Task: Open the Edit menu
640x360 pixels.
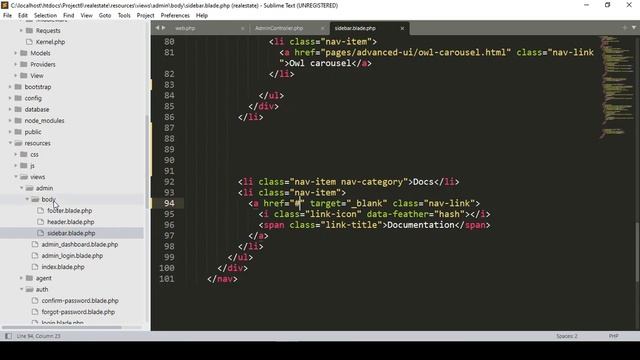Action: (x=23, y=16)
